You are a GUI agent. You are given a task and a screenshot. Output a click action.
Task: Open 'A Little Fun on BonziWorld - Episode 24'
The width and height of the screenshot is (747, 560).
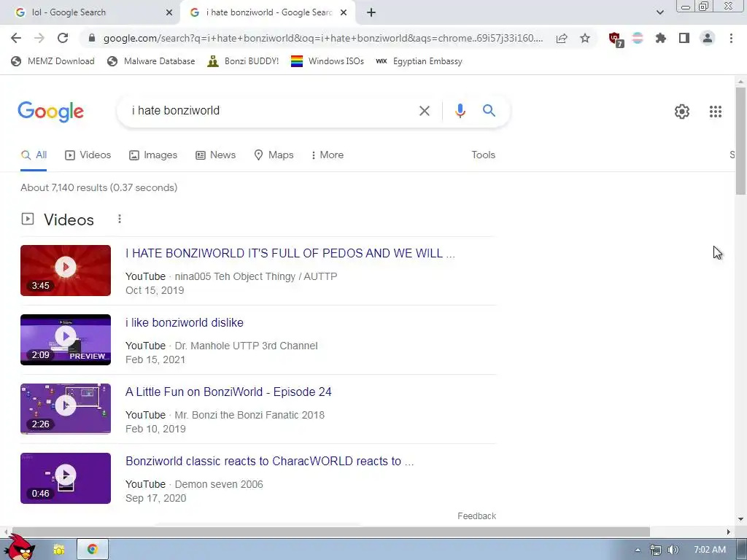point(228,392)
